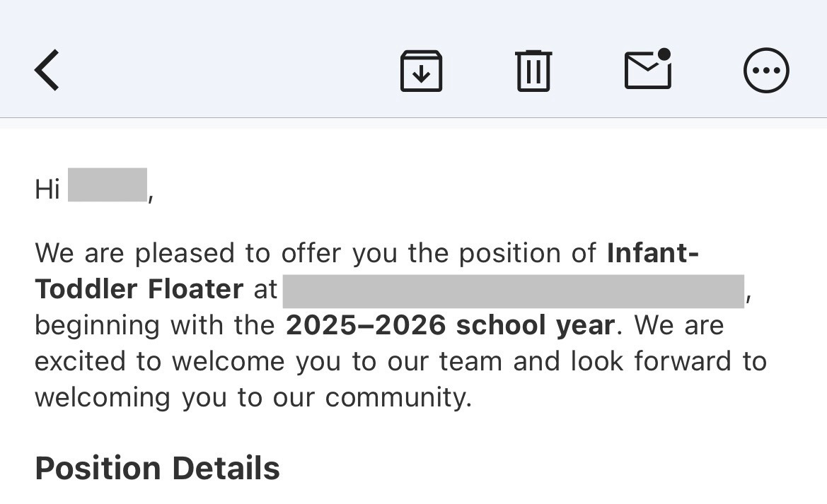Click the bold word "Infant-"
This screenshot has width=827, height=504.
point(653,253)
